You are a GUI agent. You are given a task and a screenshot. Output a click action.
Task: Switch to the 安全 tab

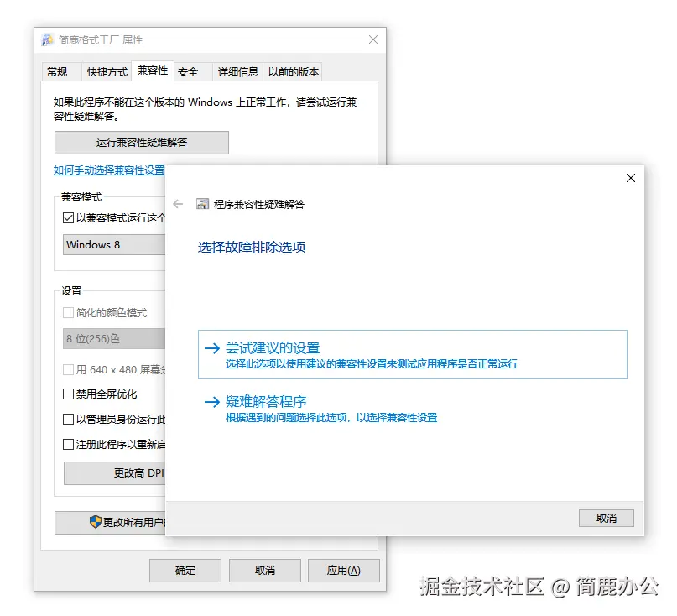pos(190,71)
